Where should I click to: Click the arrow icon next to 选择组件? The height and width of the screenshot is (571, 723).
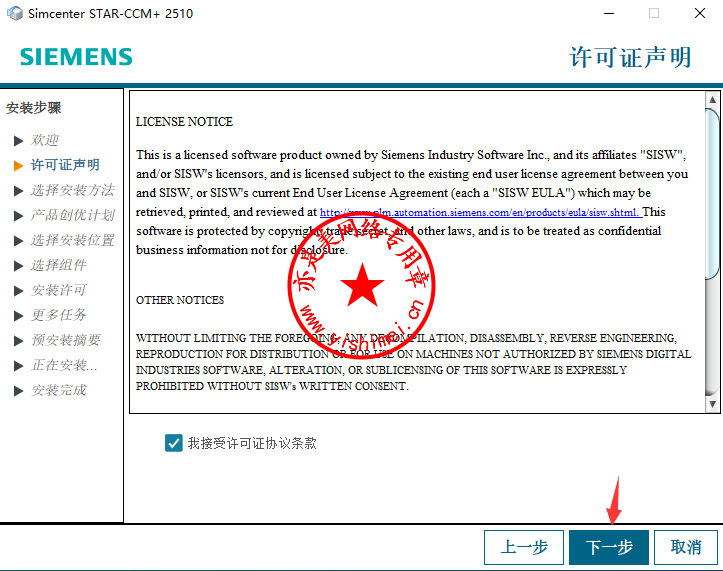coord(18,265)
